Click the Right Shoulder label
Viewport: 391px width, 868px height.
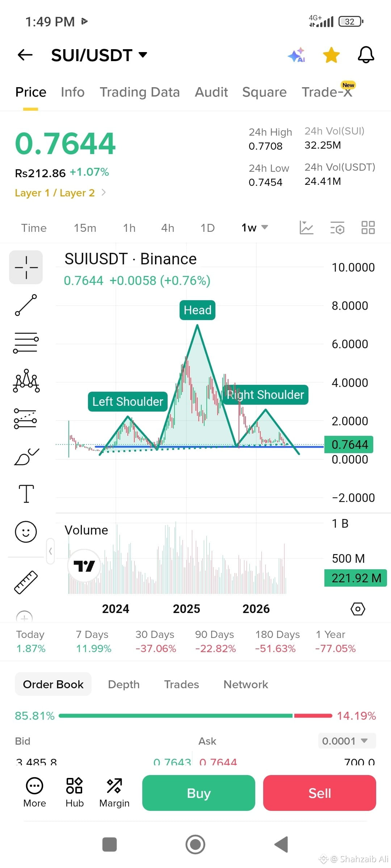pyautogui.click(x=265, y=395)
